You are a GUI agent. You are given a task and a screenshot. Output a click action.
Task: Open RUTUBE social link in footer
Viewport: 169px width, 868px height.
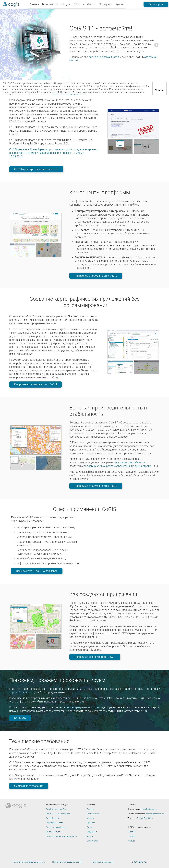tap(131, 836)
